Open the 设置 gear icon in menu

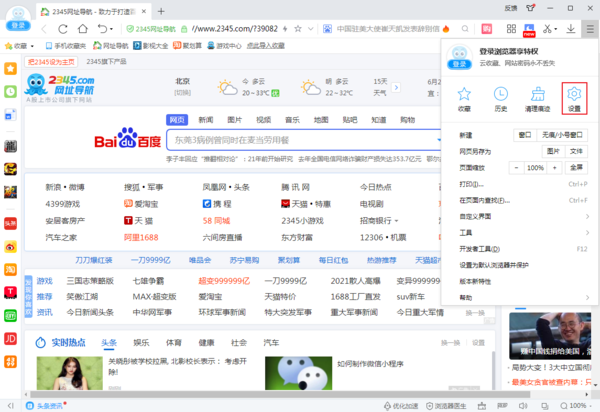(573, 98)
